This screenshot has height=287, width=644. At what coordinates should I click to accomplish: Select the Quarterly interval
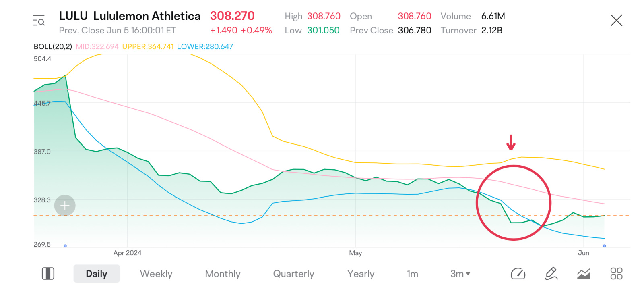(x=293, y=274)
